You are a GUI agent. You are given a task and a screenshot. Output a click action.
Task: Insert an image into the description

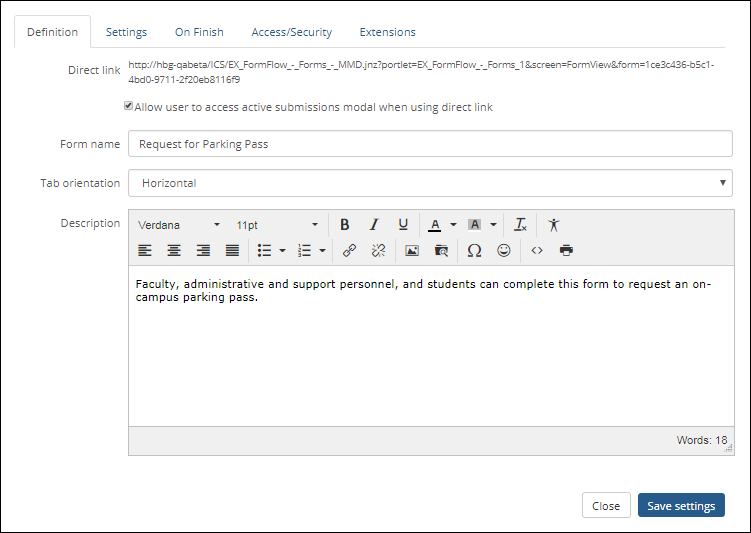click(x=411, y=250)
